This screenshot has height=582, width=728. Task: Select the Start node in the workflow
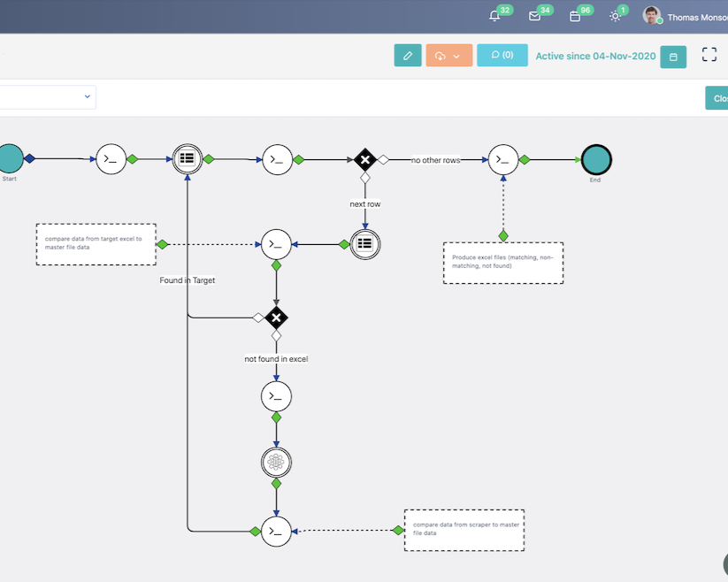pyautogui.click(x=9, y=160)
